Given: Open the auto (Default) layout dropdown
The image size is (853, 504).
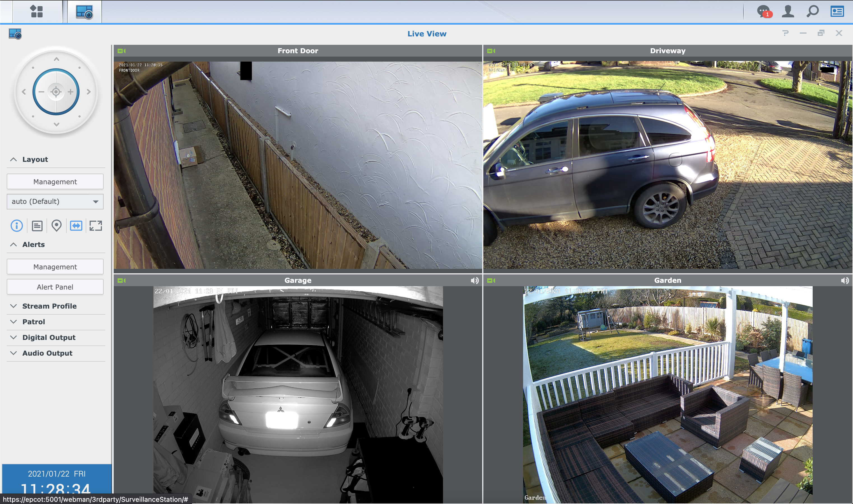Looking at the screenshot, I should (55, 201).
